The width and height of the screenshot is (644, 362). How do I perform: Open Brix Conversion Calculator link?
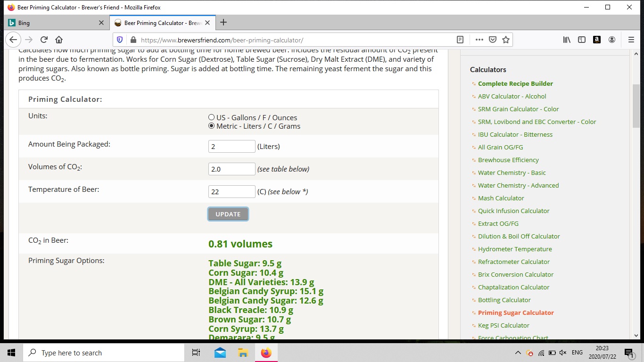point(516,274)
